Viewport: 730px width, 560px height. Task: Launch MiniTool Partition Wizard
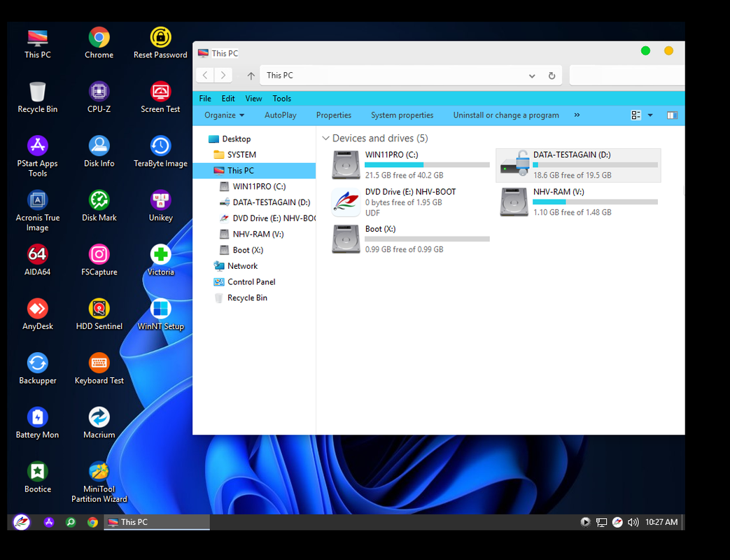tap(99, 482)
